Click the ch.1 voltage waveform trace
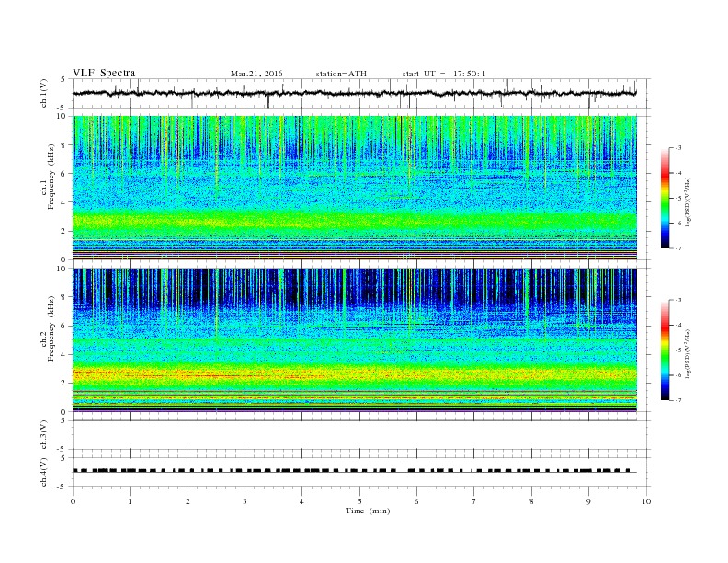 point(354,93)
